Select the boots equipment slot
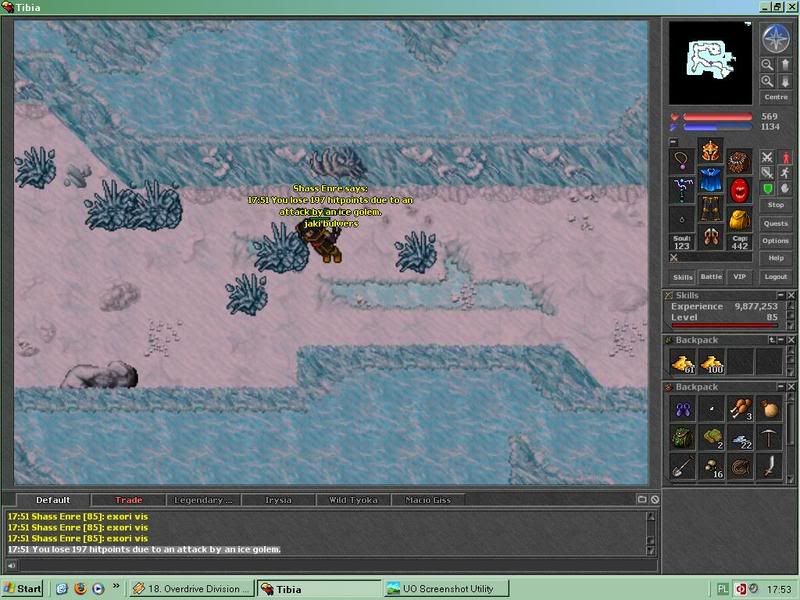This screenshot has height=600, width=800. click(x=711, y=237)
